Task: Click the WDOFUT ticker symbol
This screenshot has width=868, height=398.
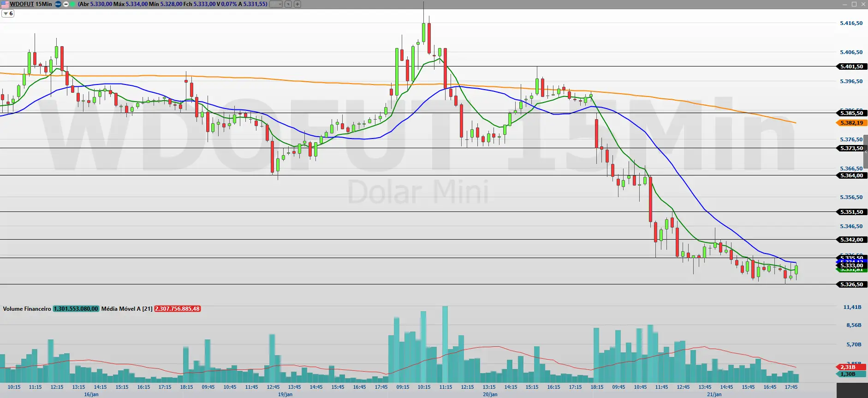Action: (22, 4)
